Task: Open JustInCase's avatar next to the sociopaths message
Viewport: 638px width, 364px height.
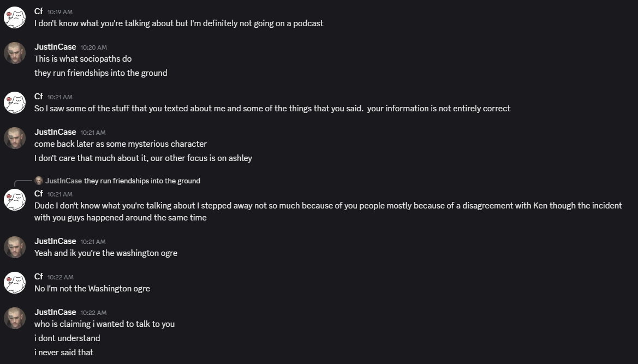Action: [x=15, y=53]
